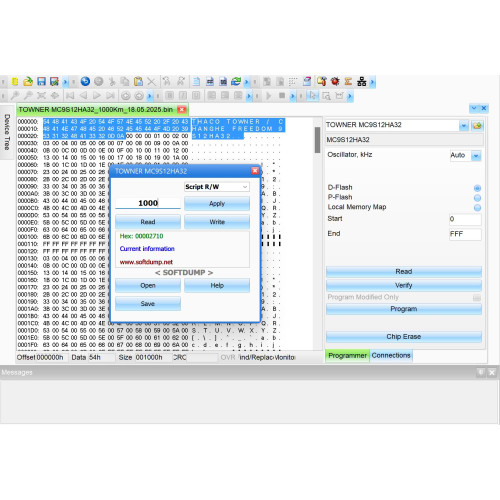Open file via yellow folder icon
The height and width of the screenshot is (500, 500).
click(x=28, y=81)
